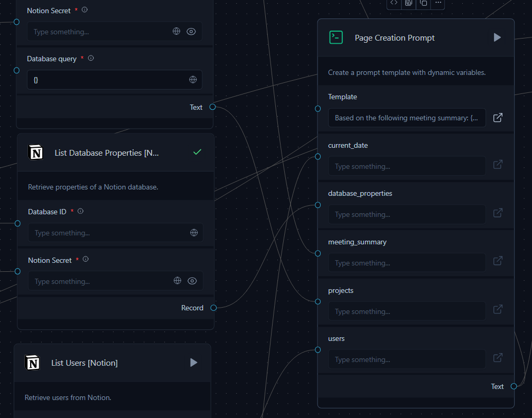
Task: Open expand icon for users field
Action: coord(498,358)
